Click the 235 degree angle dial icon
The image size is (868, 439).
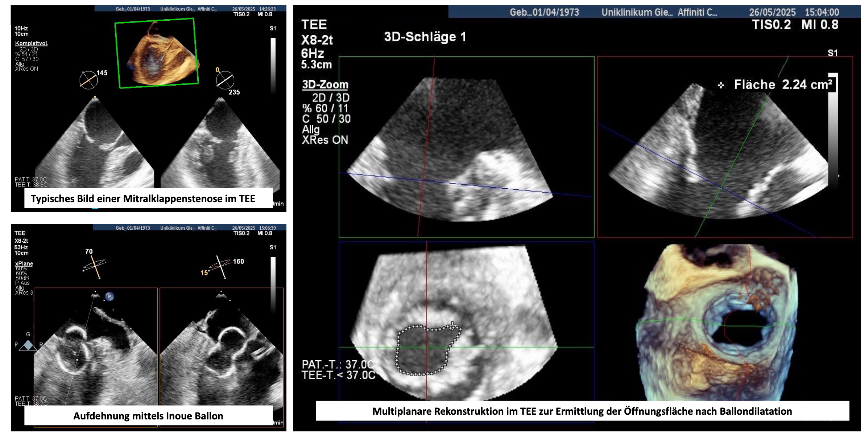point(225,80)
